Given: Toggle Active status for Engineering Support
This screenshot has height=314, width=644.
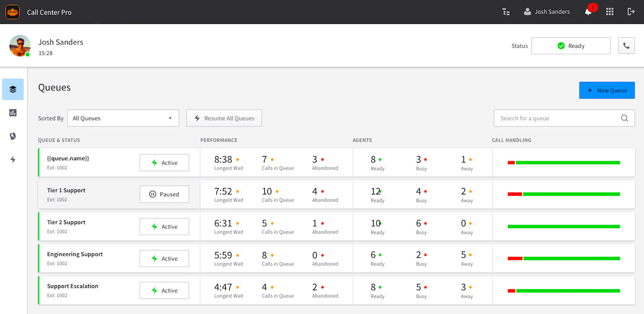Looking at the screenshot, I should (164, 258).
